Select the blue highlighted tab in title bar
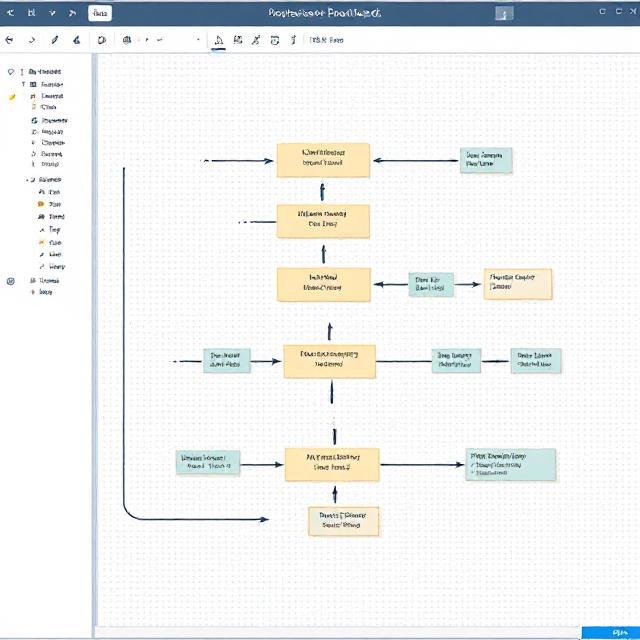This screenshot has width=640, height=640. coord(100,13)
